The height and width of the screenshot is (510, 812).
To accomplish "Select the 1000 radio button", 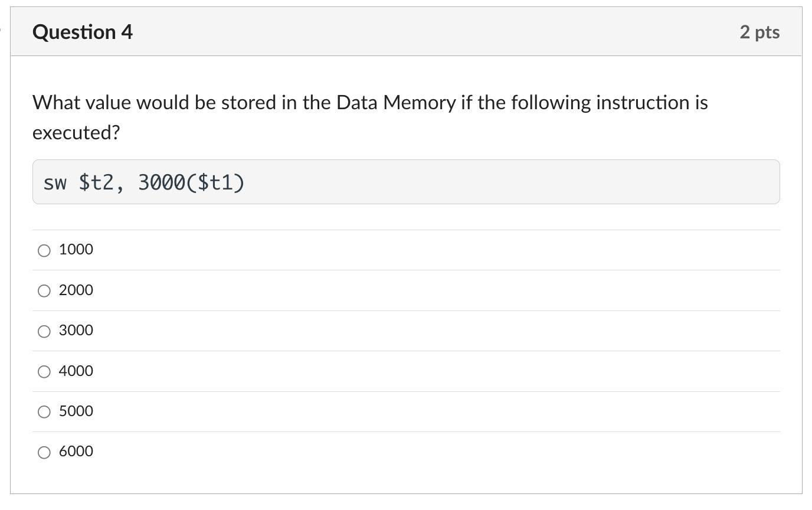I will click(x=44, y=251).
